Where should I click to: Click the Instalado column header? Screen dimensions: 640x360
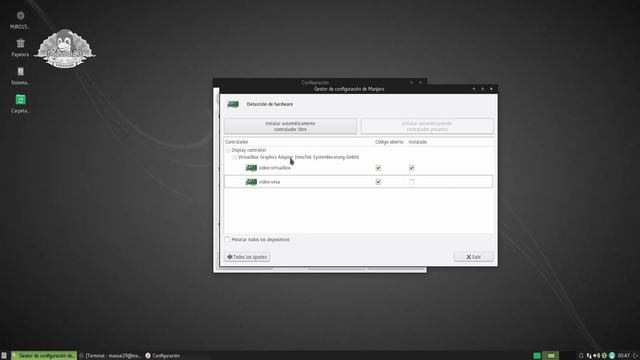418,142
